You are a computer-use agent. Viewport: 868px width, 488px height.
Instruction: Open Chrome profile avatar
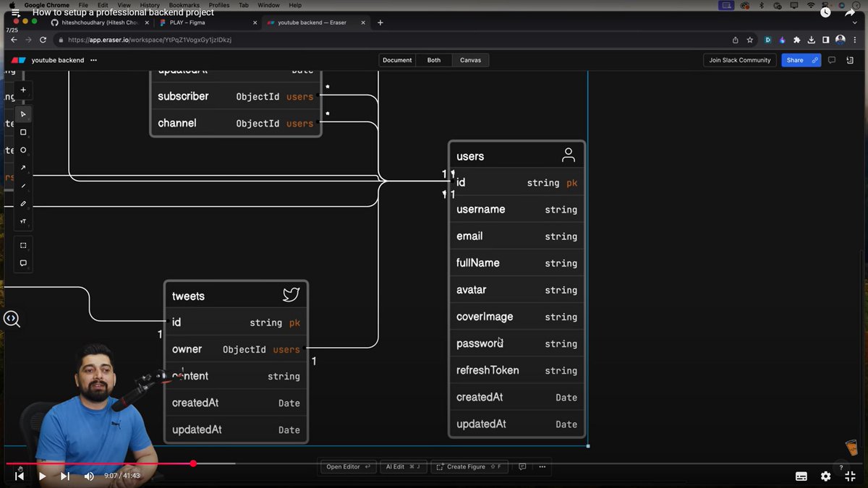tap(841, 40)
